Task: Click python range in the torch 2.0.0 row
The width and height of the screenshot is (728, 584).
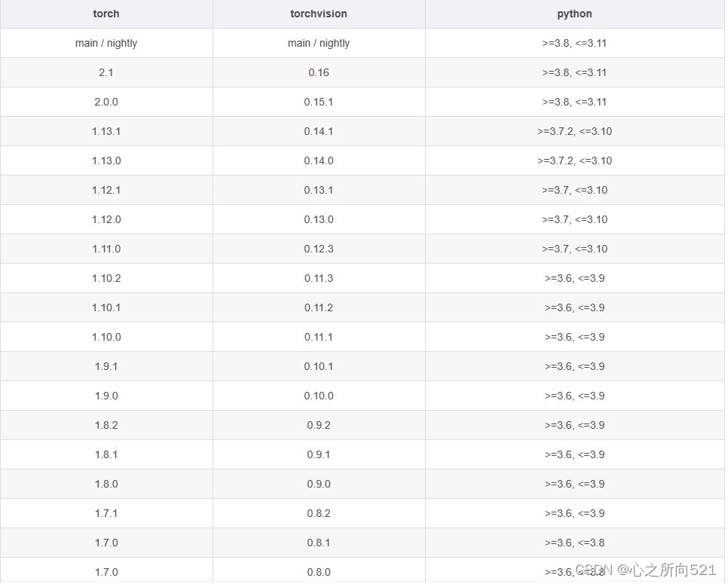Action: (x=575, y=102)
